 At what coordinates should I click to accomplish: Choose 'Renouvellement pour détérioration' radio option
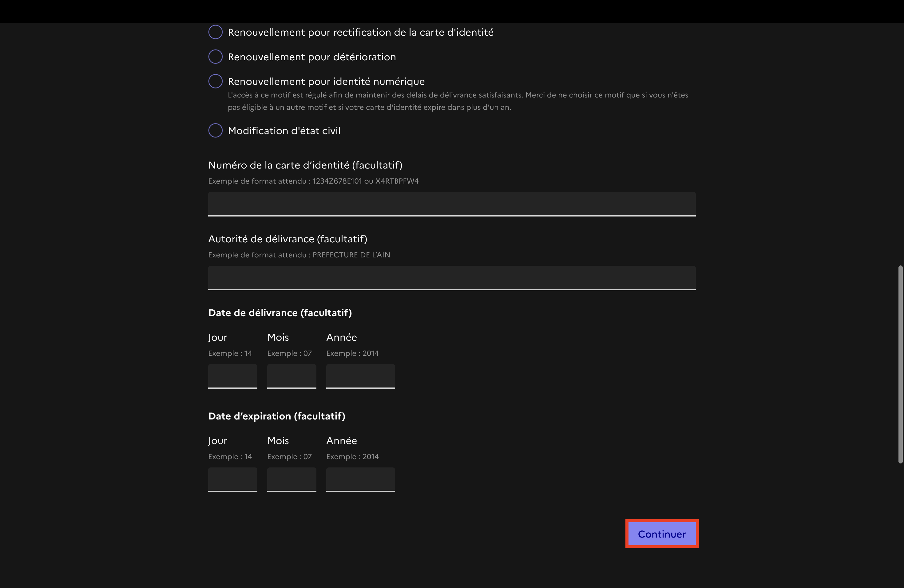tap(215, 57)
